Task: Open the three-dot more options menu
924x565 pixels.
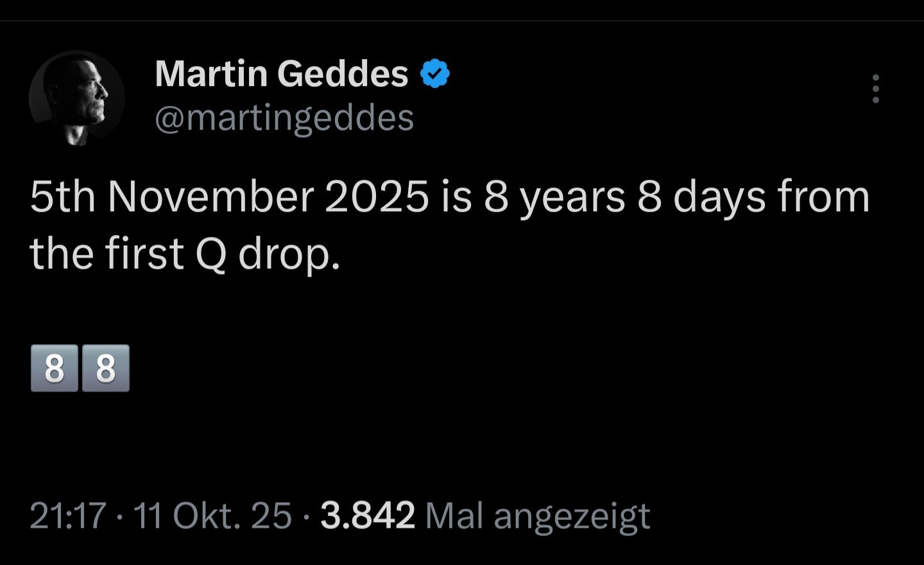Action: pos(875,89)
